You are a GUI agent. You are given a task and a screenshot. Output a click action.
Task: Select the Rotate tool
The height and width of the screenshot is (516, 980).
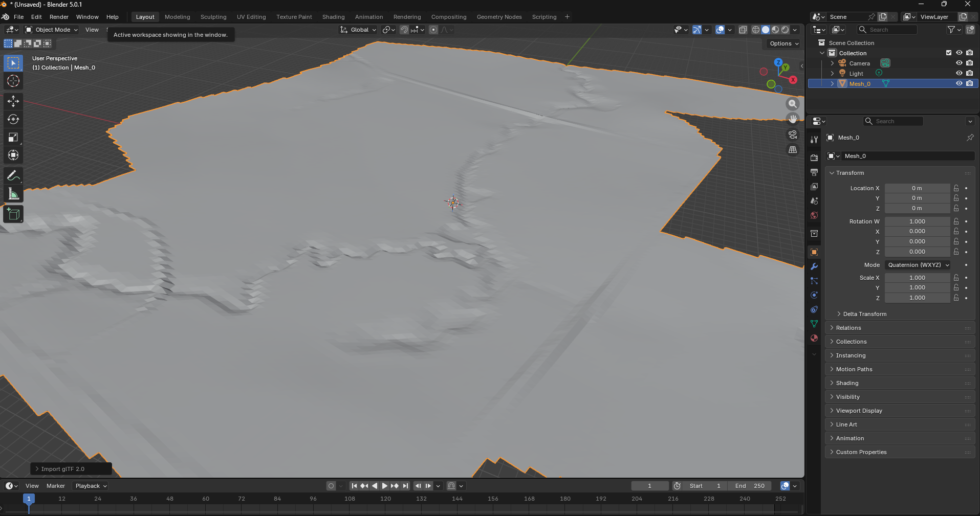pyautogui.click(x=13, y=119)
